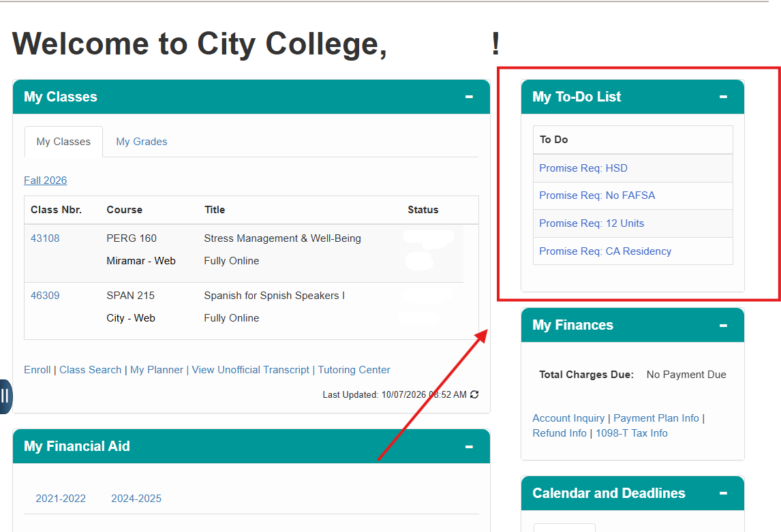
Task: Collapse the My Classes panel
Action: point(469,97)
